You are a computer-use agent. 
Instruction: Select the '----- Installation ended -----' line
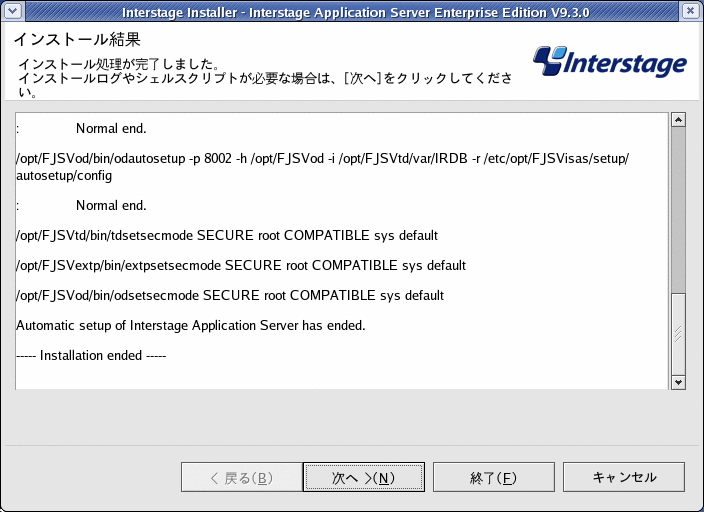pyautogui.click(x=91, y=356)
